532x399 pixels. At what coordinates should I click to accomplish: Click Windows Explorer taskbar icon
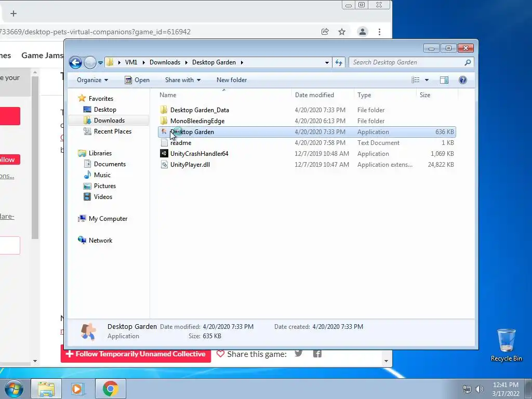pos(46,389)
